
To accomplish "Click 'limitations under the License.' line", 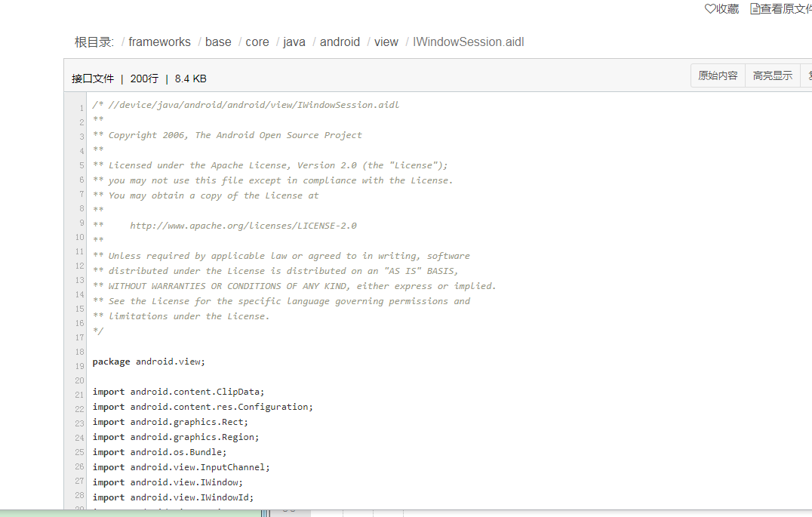I will point(181,316).
